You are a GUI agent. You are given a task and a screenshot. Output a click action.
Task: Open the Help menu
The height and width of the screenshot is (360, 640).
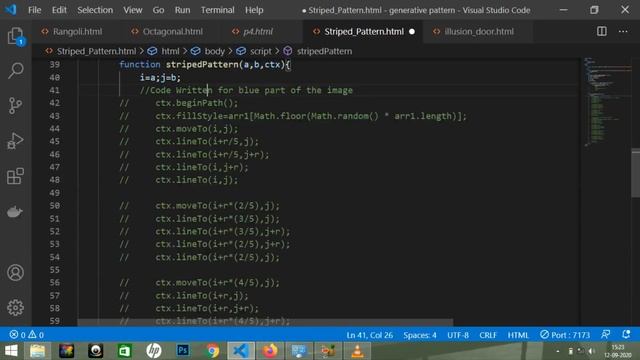pyautogui.click(x=254, y=10)
